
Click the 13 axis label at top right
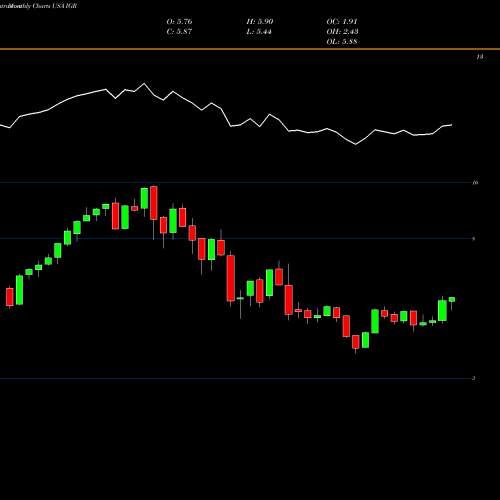pos(480,57)
